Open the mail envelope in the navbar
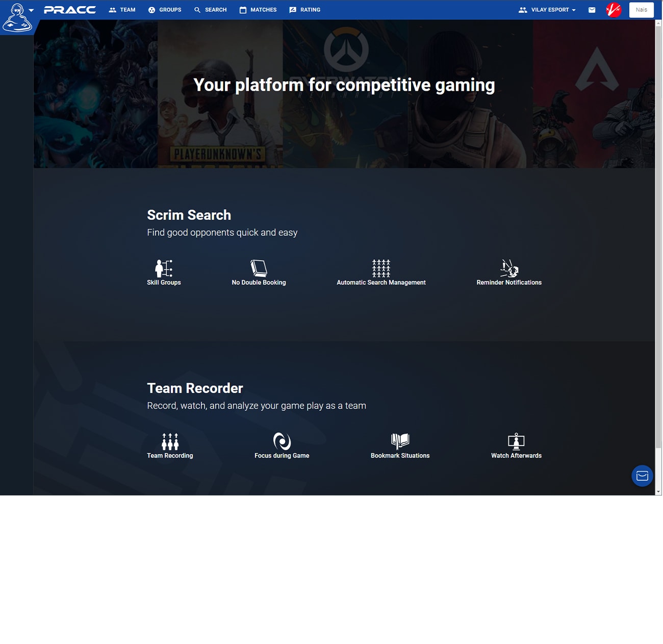Image resolution: width=663 pixels, height=644 pixels. pyautogui.click(x=592, y=10)
